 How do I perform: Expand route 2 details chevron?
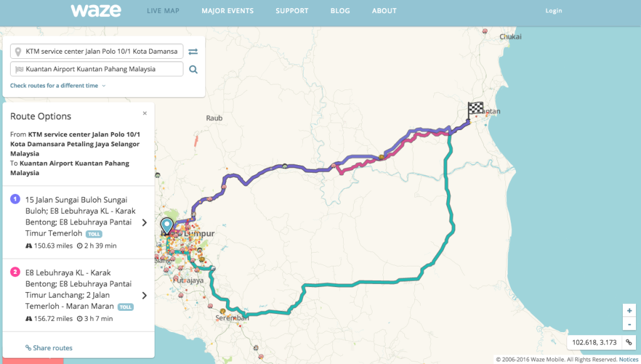(x=145, y=295)
